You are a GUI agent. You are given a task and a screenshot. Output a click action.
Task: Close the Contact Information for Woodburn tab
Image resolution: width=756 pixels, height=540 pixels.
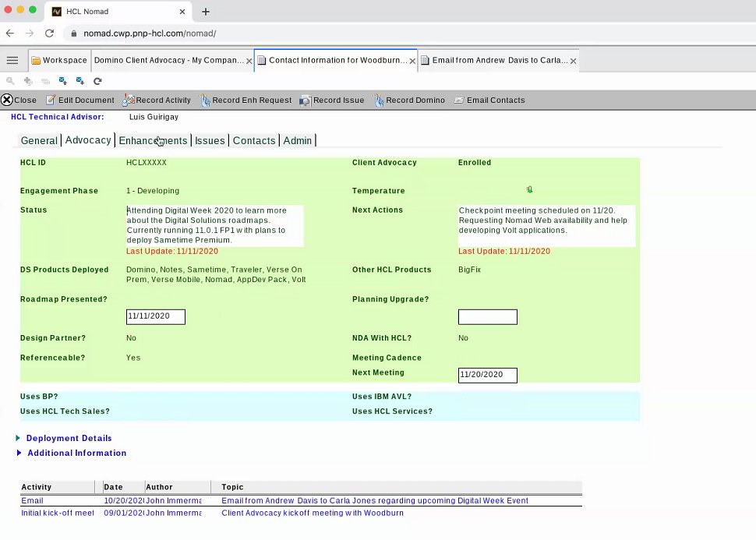412,62
